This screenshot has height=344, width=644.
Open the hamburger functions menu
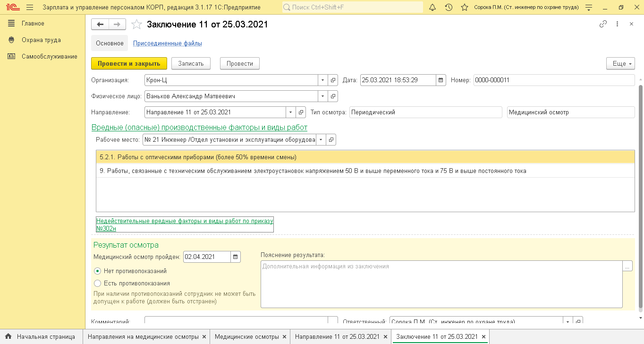[30, 8]
